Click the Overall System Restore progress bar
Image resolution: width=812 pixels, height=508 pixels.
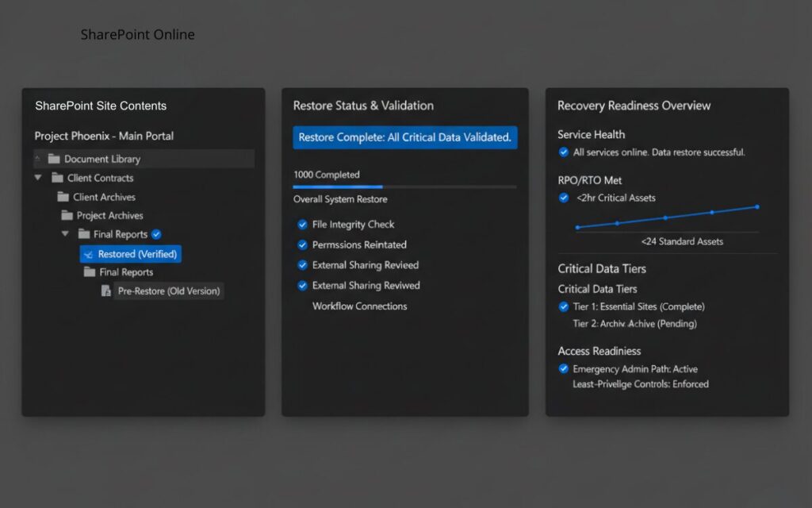tap(404, 187)
